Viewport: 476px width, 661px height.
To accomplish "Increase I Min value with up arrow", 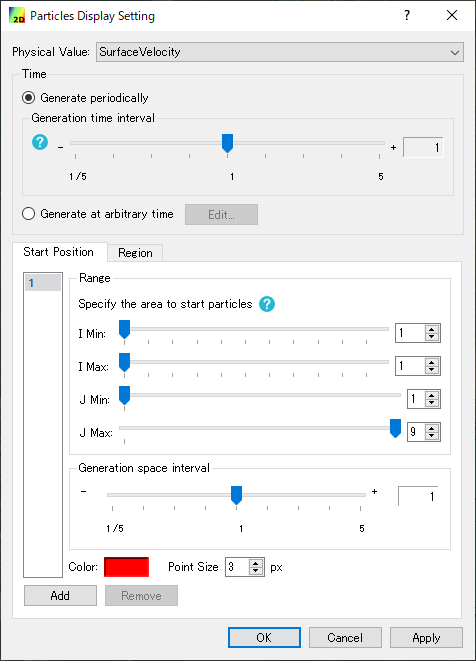I will coord(431,329).
